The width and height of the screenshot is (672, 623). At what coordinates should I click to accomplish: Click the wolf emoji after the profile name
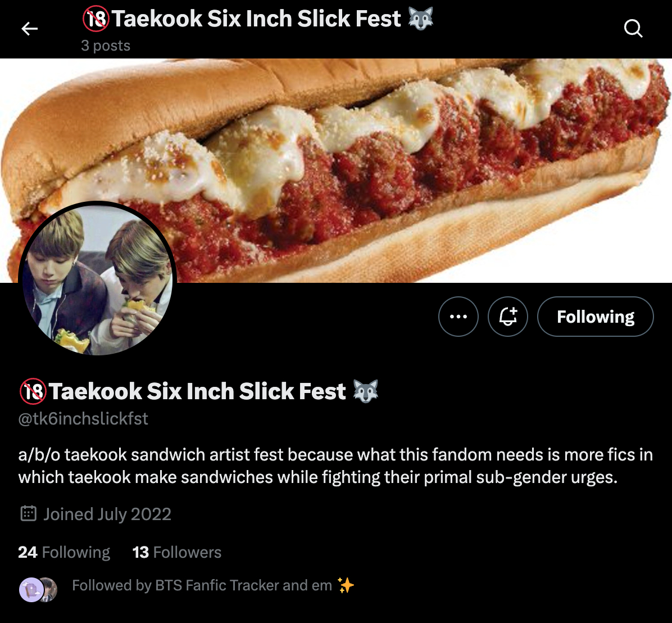[366, 391]
